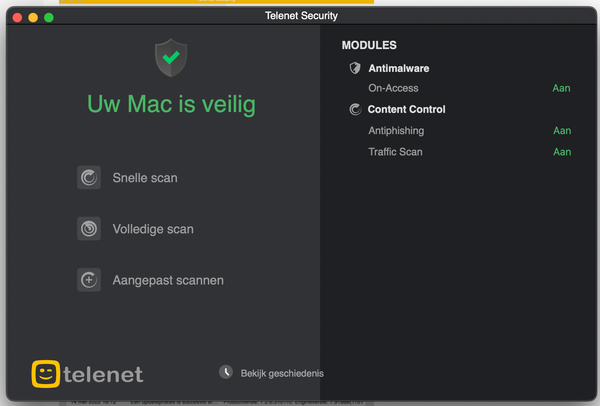Toggle the On-Access 'Aan' status
This screenshot has height=406, width=600.
click(x=562, y=88)
